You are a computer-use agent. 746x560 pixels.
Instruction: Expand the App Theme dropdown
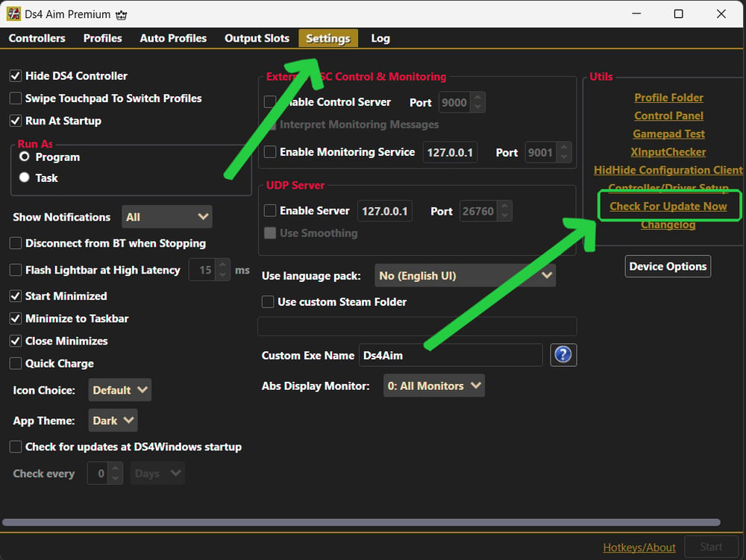(x=113, y=421)
